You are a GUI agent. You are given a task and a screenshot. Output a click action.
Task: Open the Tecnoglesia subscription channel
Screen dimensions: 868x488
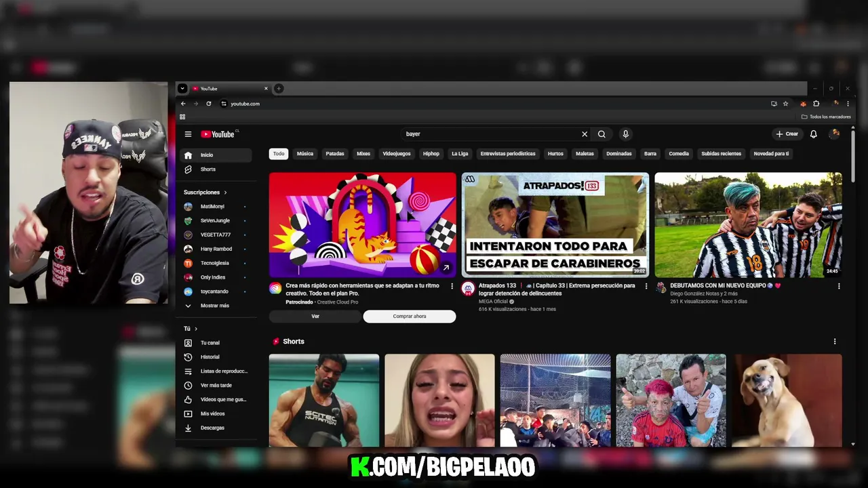(x=214, y=263)
